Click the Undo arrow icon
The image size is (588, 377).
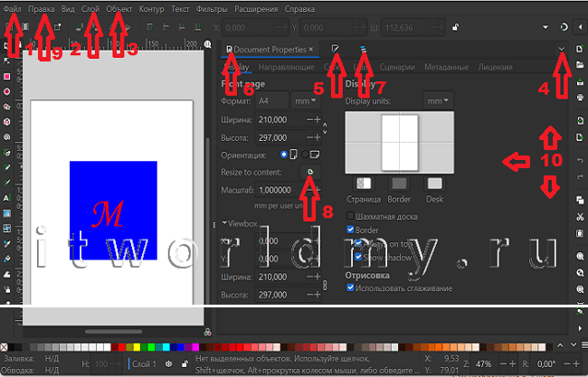[580, 160]
